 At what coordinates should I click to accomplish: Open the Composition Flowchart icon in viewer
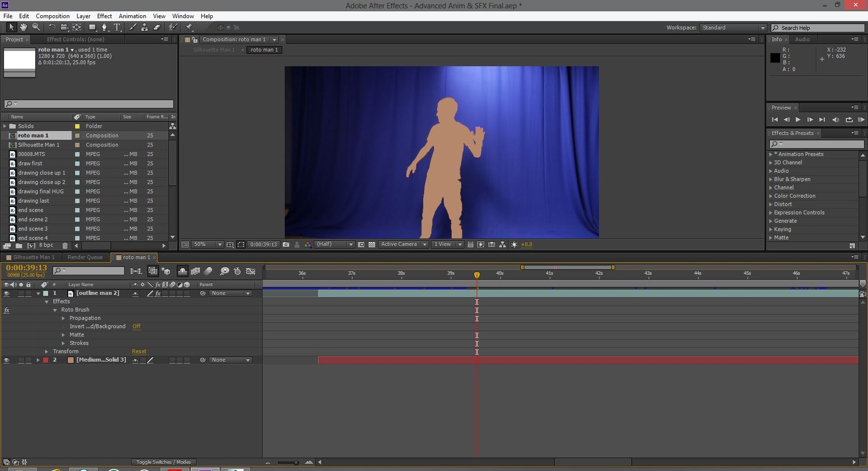(x=502, y=244)
